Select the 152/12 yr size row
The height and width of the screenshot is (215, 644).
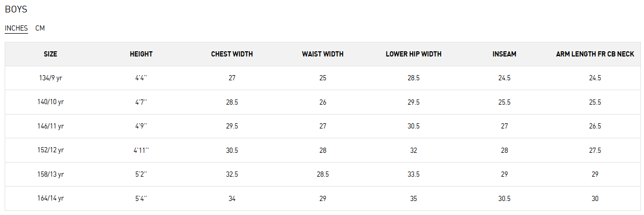50,150
